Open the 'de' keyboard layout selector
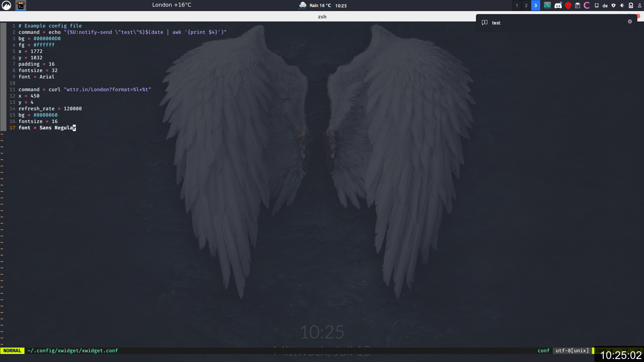Screen dimensions: 644x362 pos(605,6)
